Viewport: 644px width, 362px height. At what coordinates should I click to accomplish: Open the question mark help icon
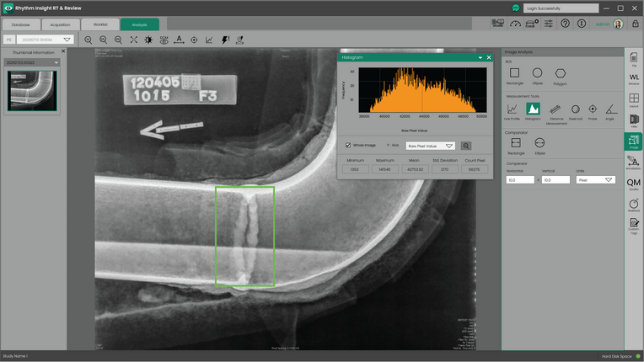pos(565,24)
